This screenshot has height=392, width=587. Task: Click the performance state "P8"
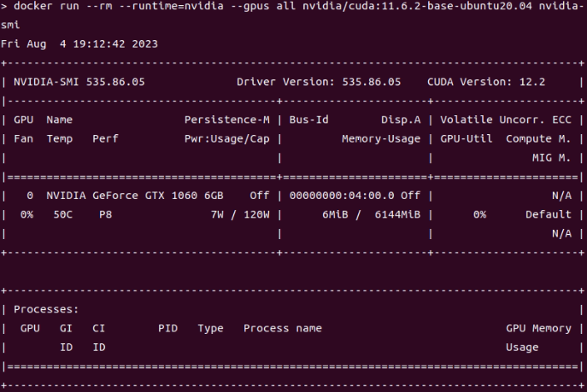(x=106, y=214)
